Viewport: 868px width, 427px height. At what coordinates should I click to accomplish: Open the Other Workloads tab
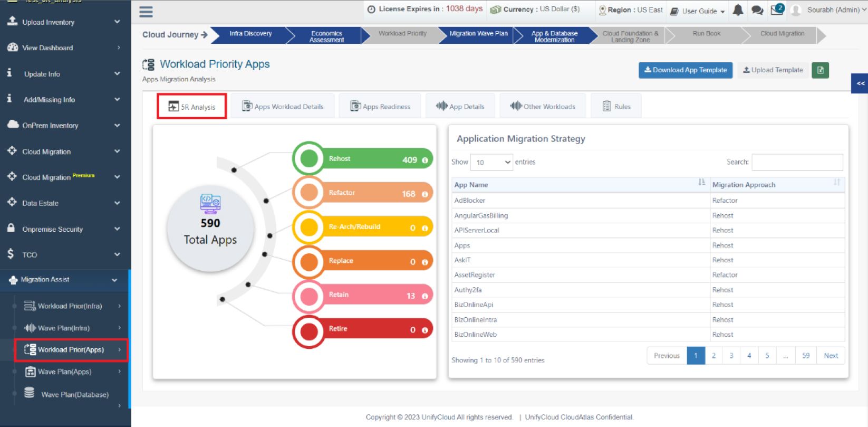[543, 107]
